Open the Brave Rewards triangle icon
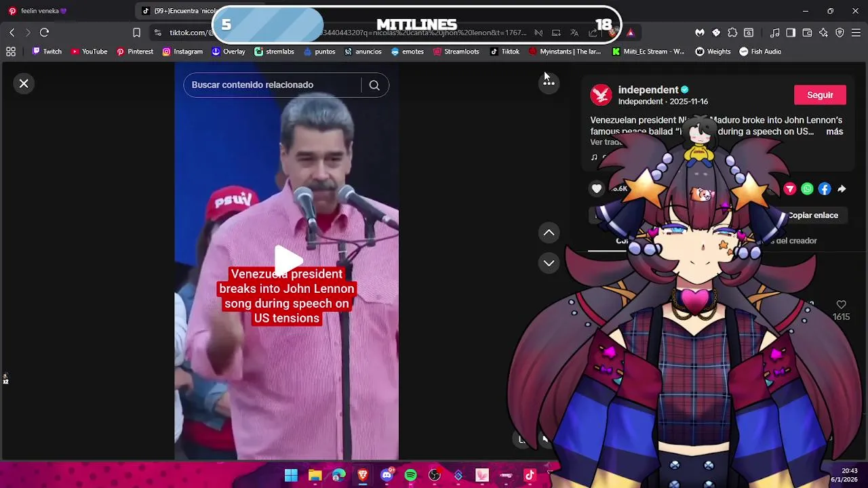Viewport: 868px width, 488px height. coord(630,33)
